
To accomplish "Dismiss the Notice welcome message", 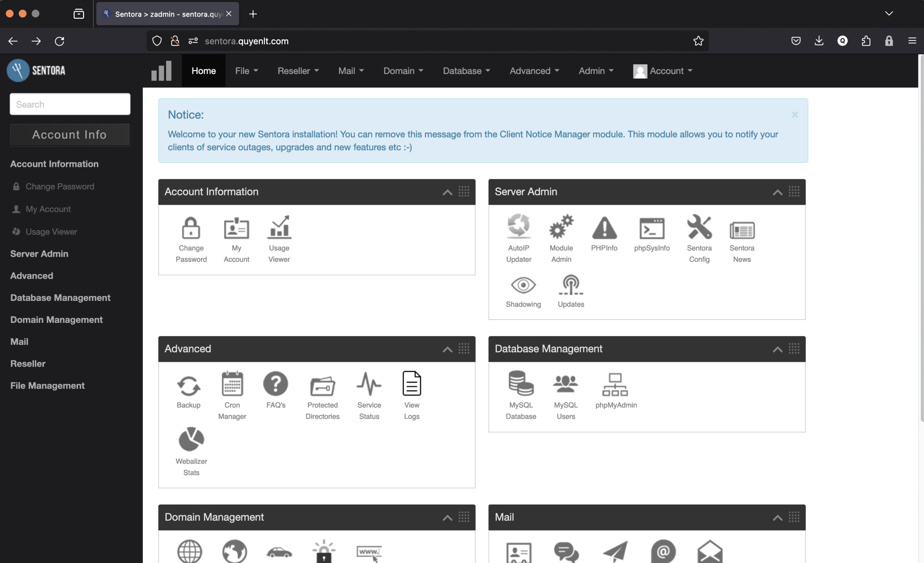I will 794,115.
